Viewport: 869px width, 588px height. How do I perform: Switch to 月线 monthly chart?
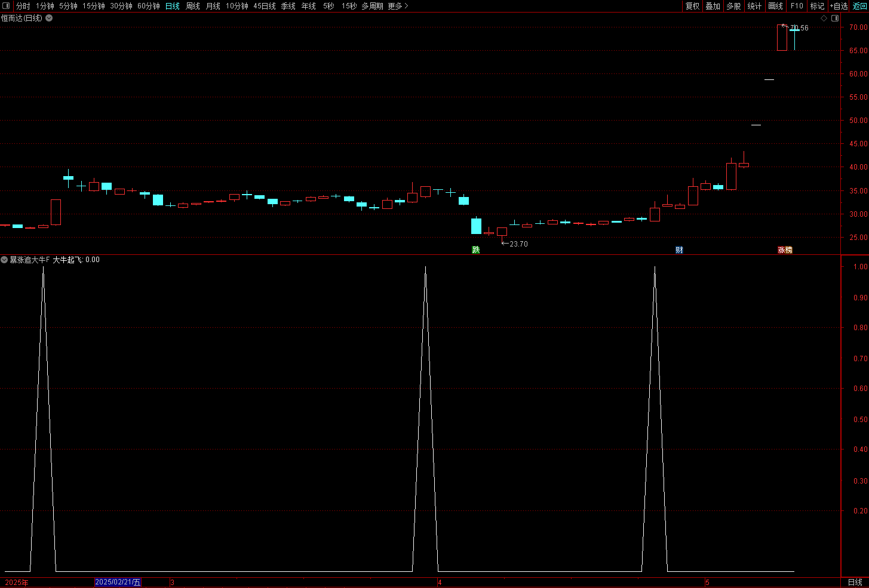[213, 6]
